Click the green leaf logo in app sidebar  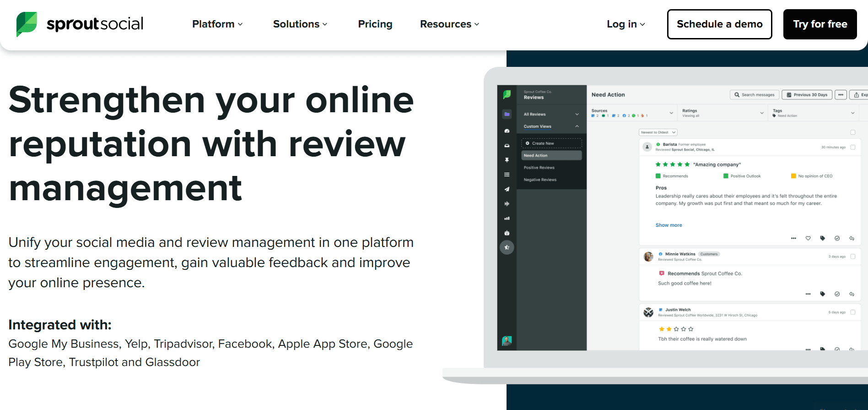coord(507,94)
